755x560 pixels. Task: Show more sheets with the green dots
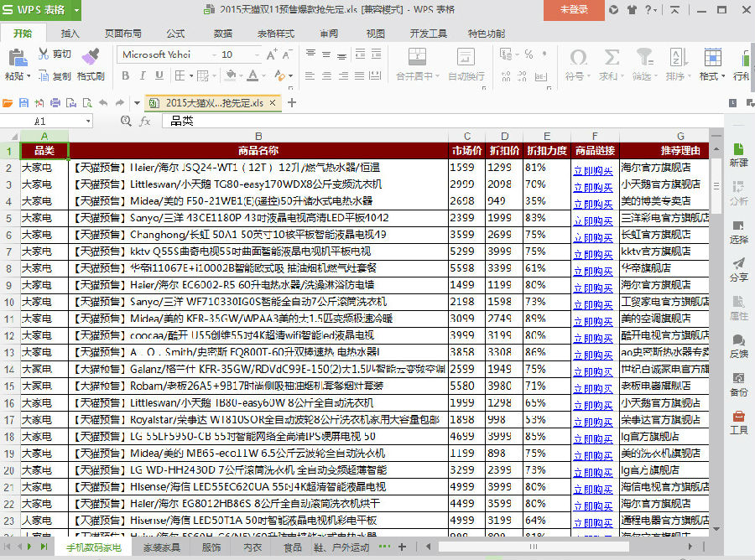tap(384, 547)
